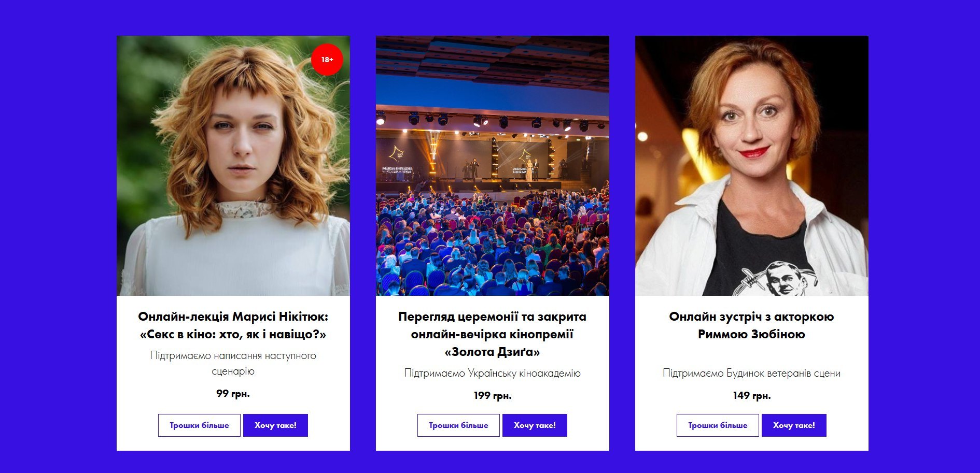Click "Трошки більше" for the Золота Дзиґа ceremony
The height and width of the screenshot is (473, 980).
tap(458, 425)
